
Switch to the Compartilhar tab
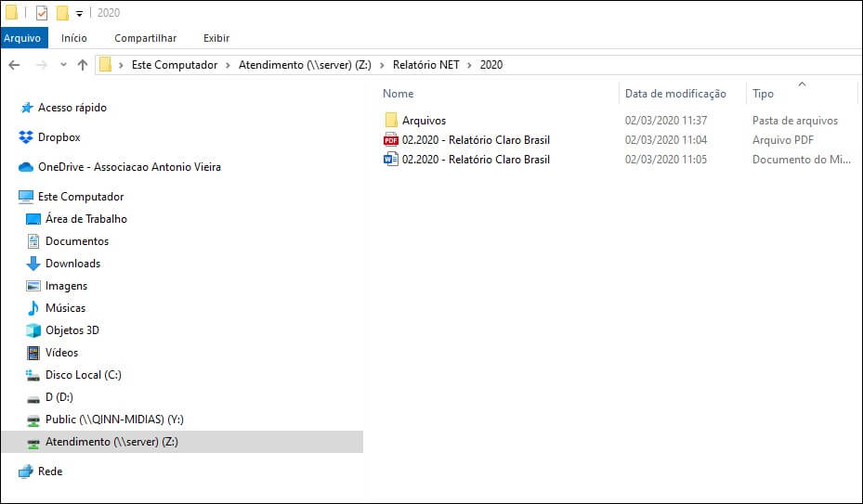[x=145, y=38]
